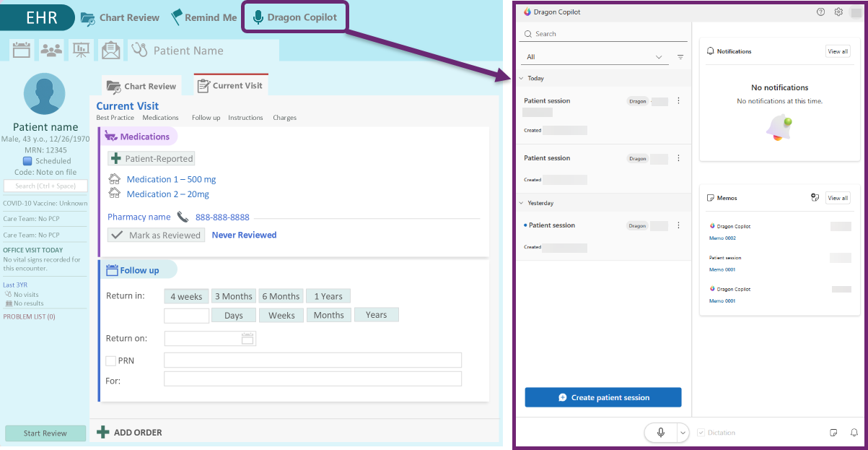The width and height of the screenshot is (868, 450).
Task: Collapse the Yesterday group
Action: click(522, 203)
